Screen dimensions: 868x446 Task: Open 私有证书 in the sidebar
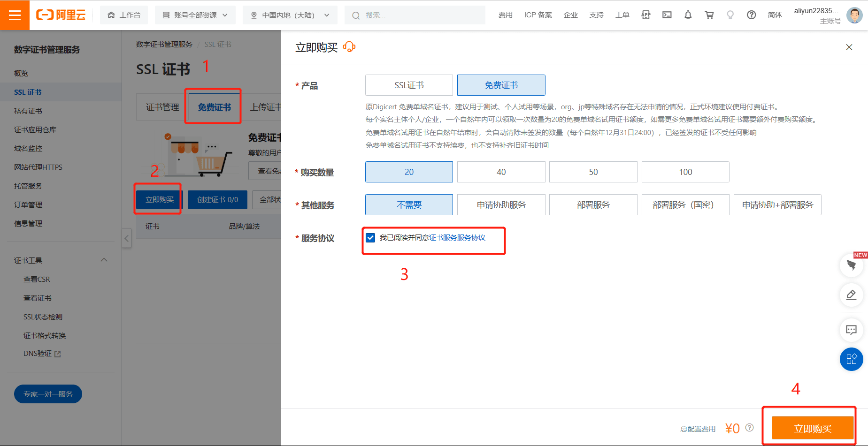click(x=28, y=111)
